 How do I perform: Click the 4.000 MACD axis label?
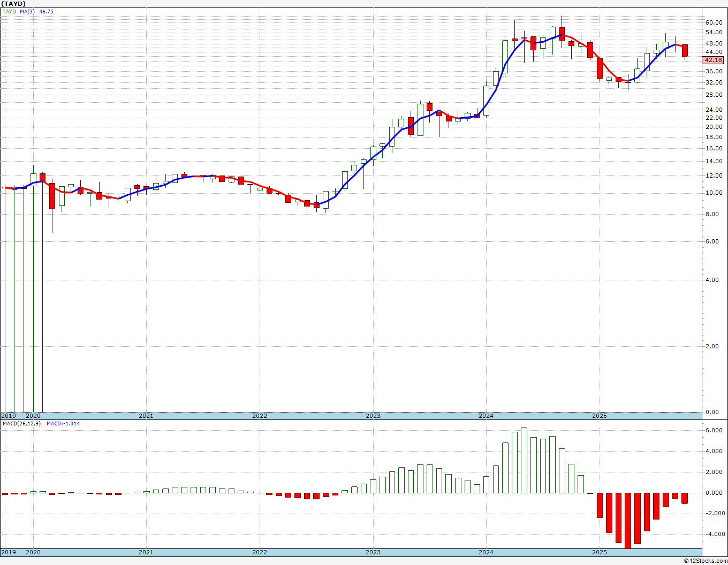[x=714, y=451]
